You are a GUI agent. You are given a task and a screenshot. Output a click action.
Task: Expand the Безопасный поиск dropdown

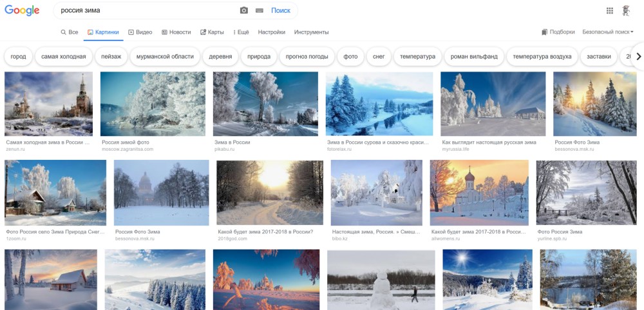(x=607, y=32)
